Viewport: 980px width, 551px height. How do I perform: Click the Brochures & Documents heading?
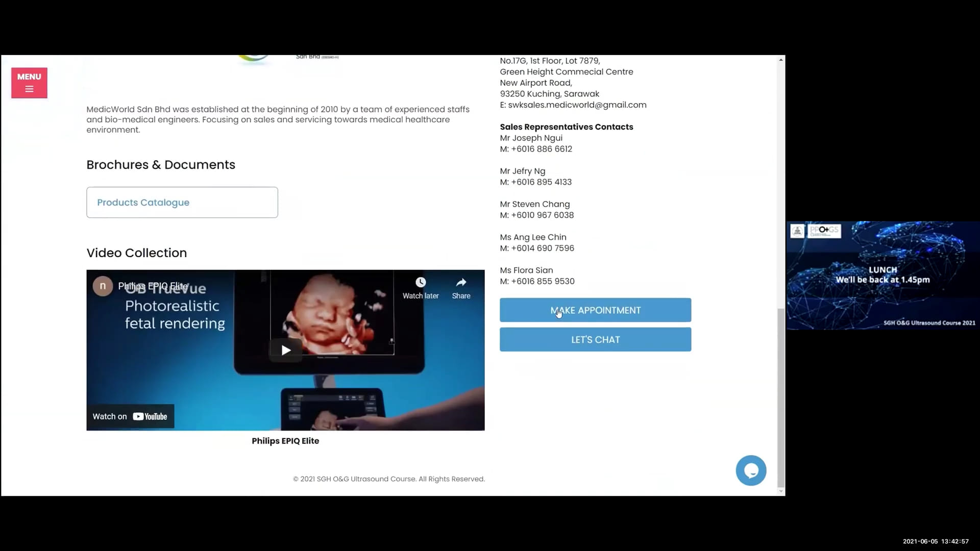[x=161, y=165]
